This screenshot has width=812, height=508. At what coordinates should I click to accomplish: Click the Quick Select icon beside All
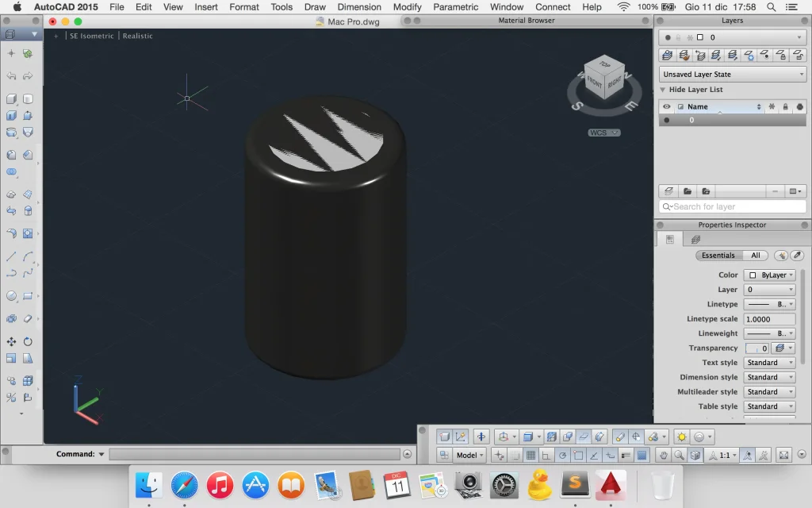tap(781, 256)
